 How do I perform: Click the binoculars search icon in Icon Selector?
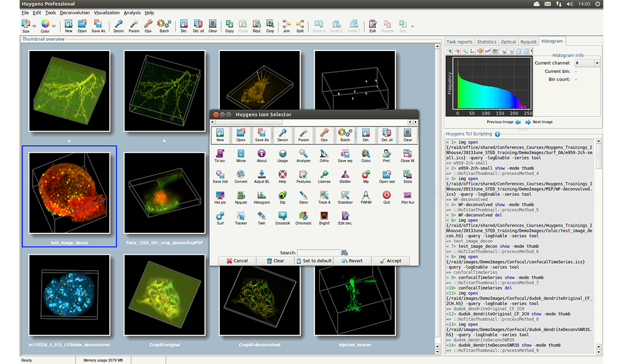coord(344,252)
